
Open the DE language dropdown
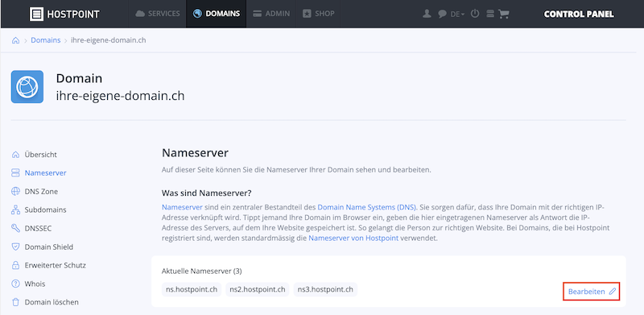pyautogui.click(x=457, y=14)
